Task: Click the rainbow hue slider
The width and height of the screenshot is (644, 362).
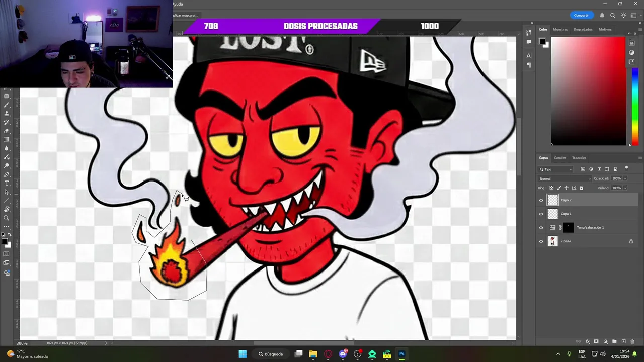Action: click(x=635, y=106)
